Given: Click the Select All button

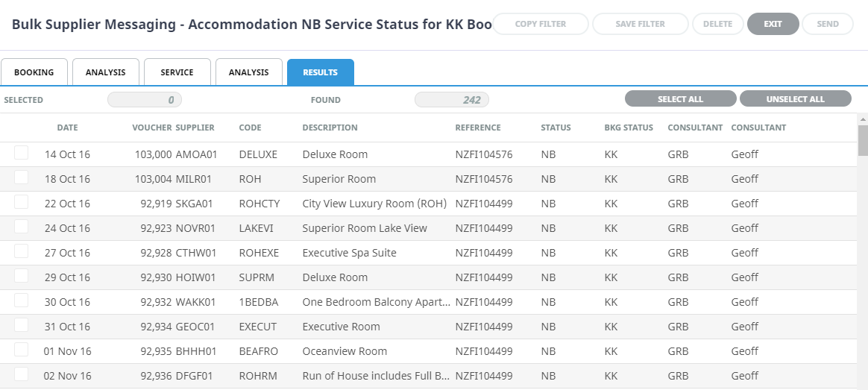Looking at the screenshot, I should click(680, 99).
